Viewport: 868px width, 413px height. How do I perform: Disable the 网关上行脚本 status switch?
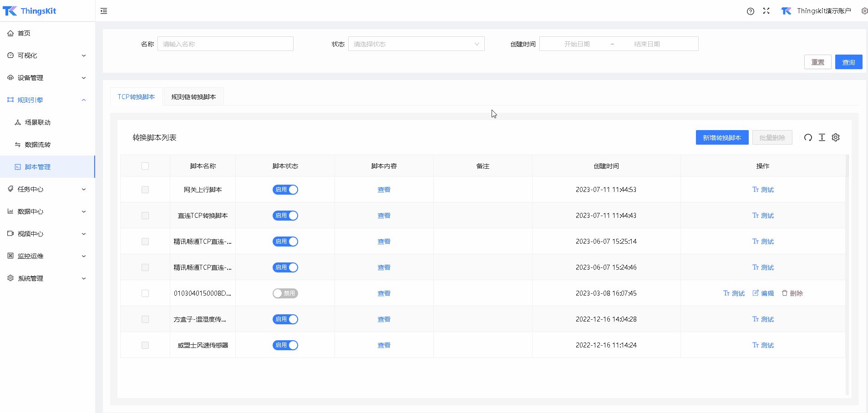285,190
